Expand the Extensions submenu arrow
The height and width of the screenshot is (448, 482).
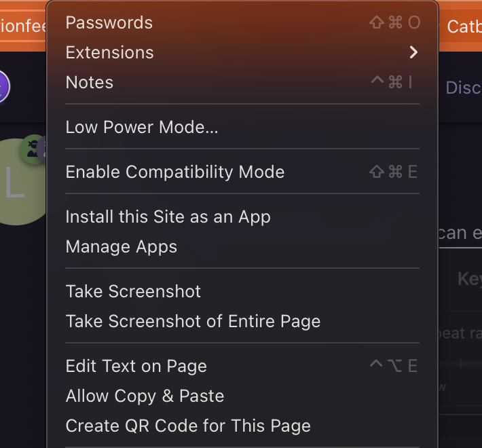(x=413, y=52)
